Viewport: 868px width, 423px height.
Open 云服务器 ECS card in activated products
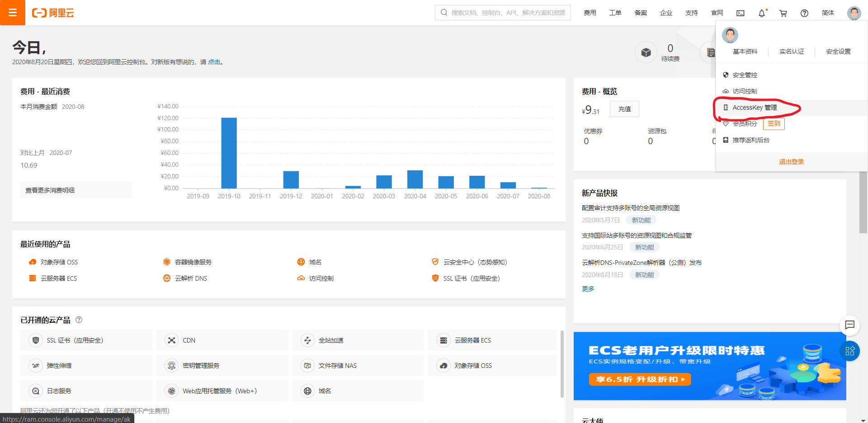point(492,340)
